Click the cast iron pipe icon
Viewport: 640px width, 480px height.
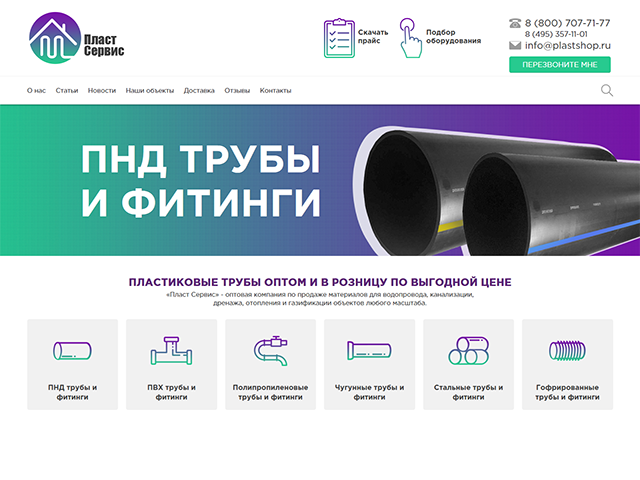[x=369, y=351]
